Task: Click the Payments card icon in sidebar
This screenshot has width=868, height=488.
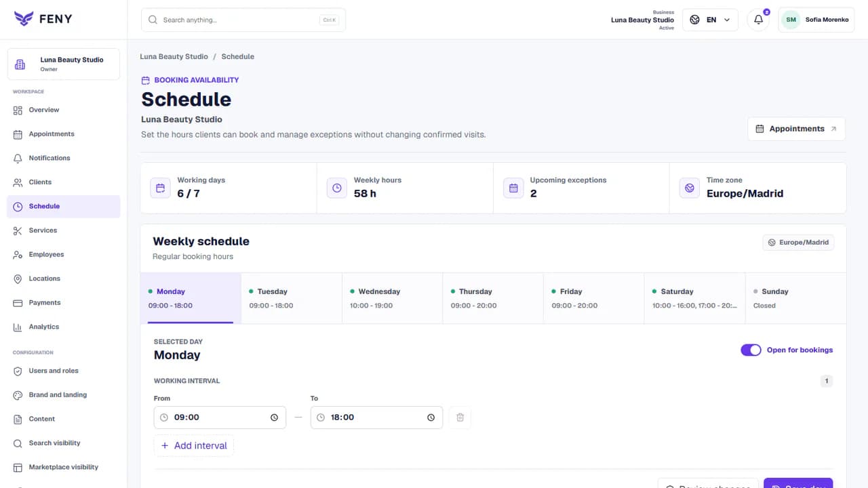Action: pyautogui.click(x=18, y=303)
